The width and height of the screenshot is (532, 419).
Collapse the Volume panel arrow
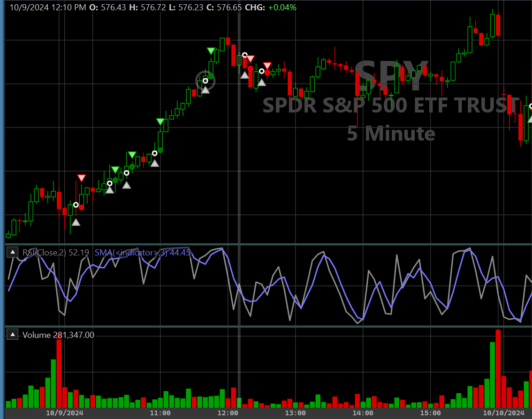pos(13,335)
